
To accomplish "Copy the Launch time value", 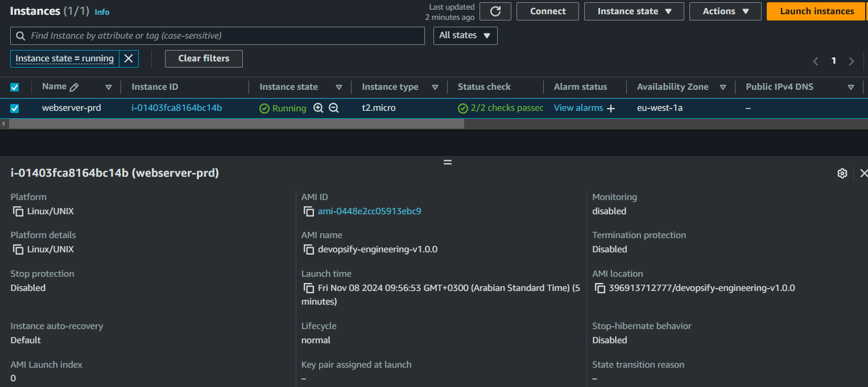I will 309,288.
